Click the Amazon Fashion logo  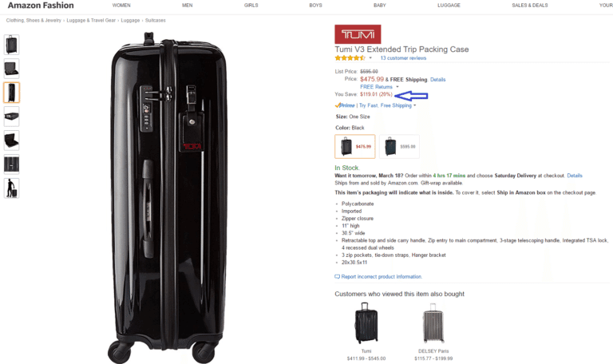point(41,6)
